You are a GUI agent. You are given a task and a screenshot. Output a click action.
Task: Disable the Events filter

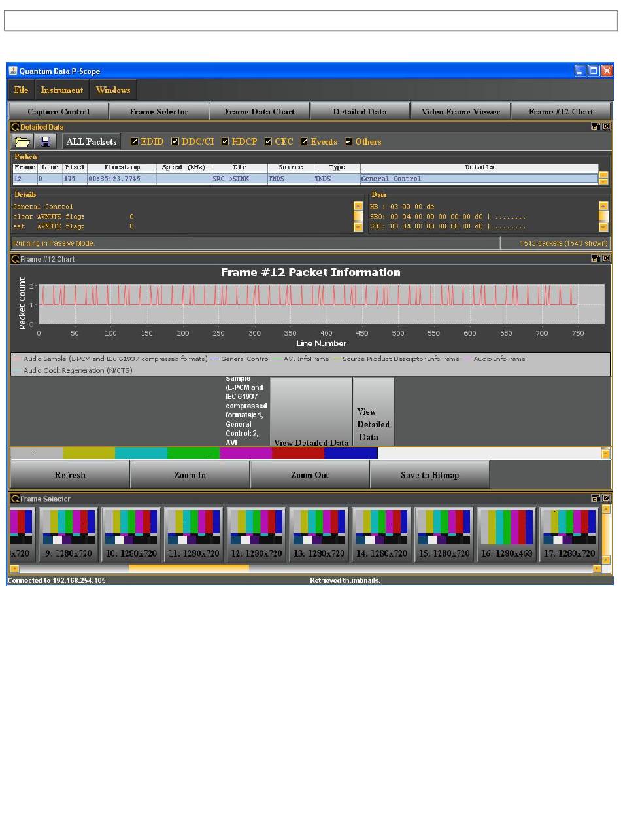pos(305,141)
